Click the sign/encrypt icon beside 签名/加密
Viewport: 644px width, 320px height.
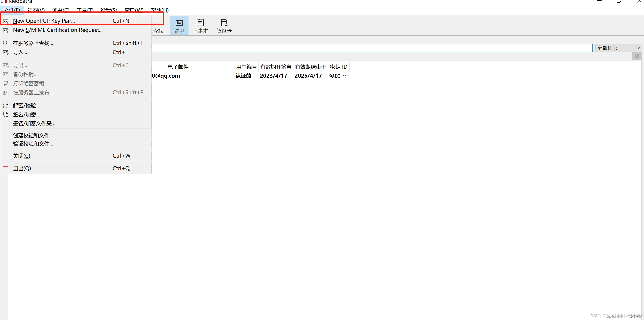5,115
